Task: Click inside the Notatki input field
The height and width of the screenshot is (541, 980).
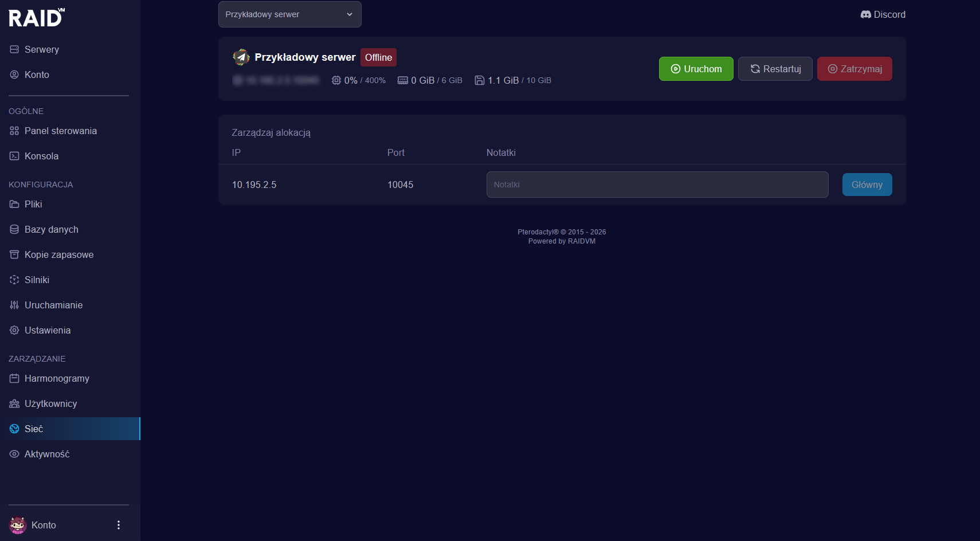Action: [657, 185]
